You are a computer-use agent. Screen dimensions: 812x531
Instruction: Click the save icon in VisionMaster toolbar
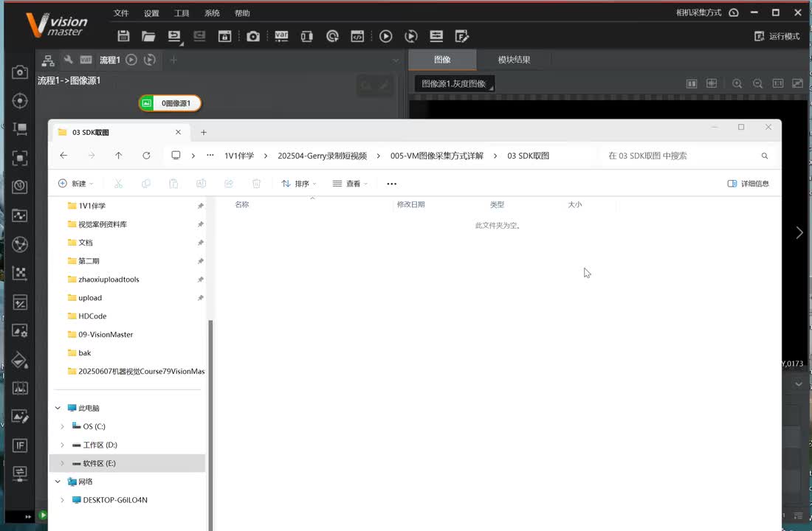coord(123,35)
